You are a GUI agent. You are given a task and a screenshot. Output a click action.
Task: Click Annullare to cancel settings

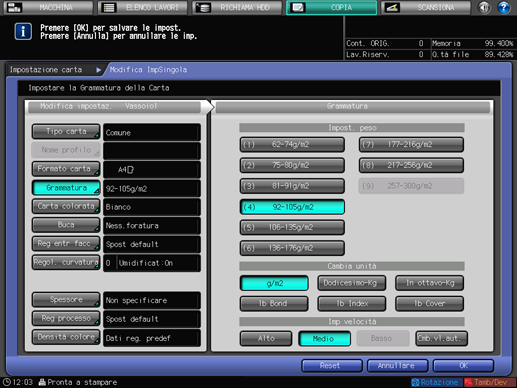pos(397,366)
